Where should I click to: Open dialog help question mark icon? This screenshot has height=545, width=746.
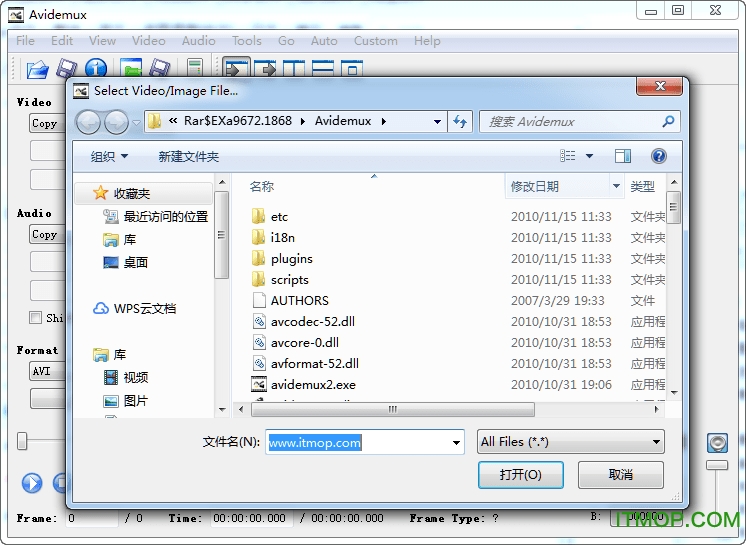[x=658, y=156]
